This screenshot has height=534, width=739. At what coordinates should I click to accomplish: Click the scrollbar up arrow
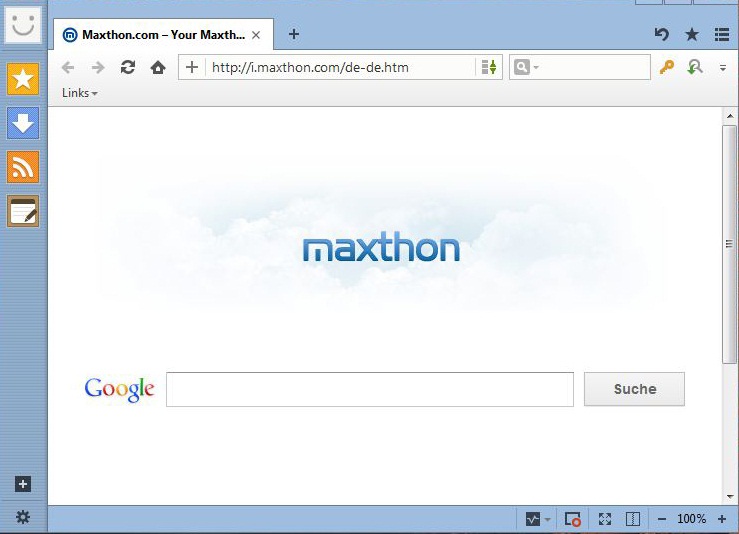730,116
